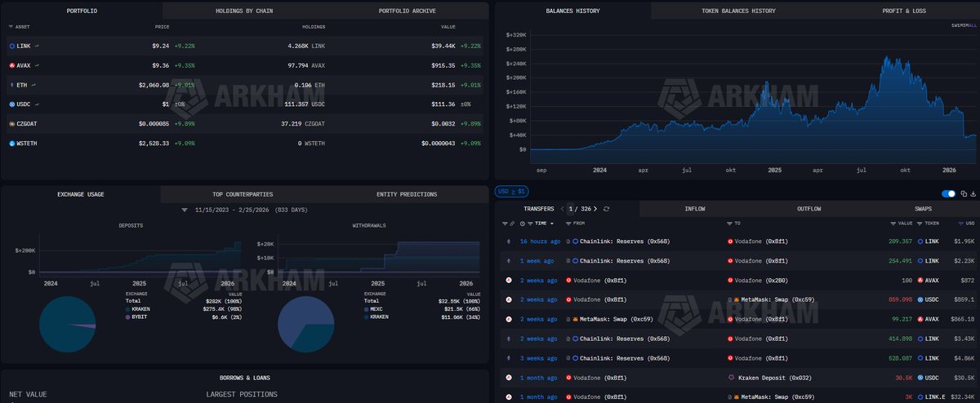Click the deposits pie chart
This screenshot has width=980, height=403.
coord(67,324)
